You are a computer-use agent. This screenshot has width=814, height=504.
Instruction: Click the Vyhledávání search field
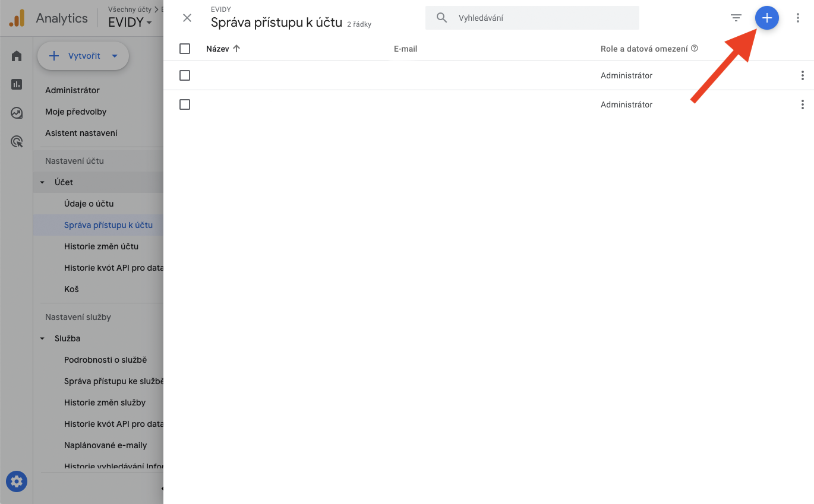(x=532, y=18)
